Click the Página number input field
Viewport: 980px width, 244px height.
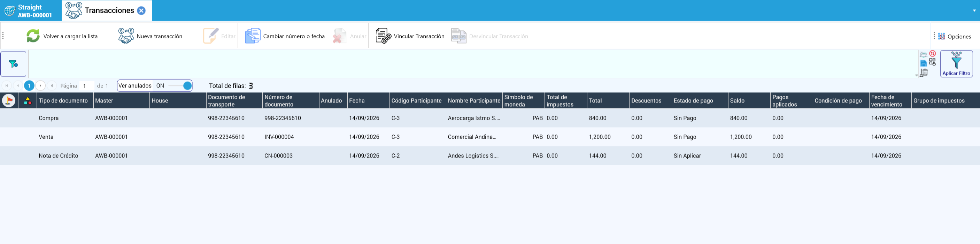pyautogui.click(x=87, y=86)
